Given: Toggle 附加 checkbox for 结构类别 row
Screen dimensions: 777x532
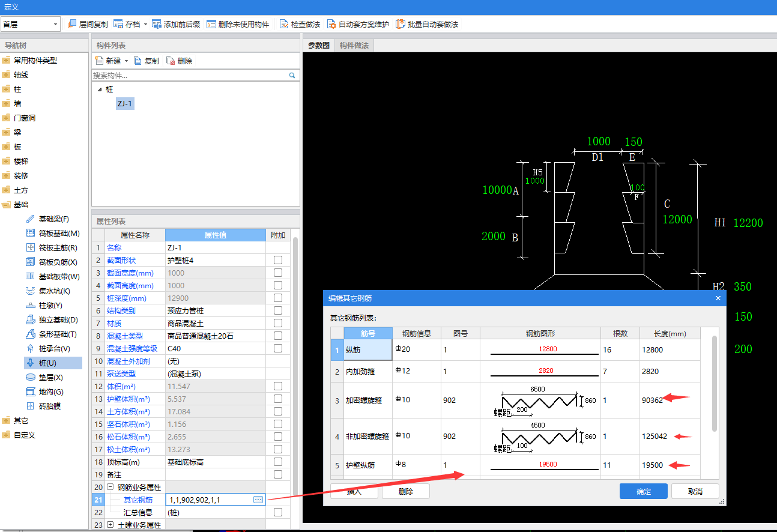Looking at the screenshot, I should 278,310.
